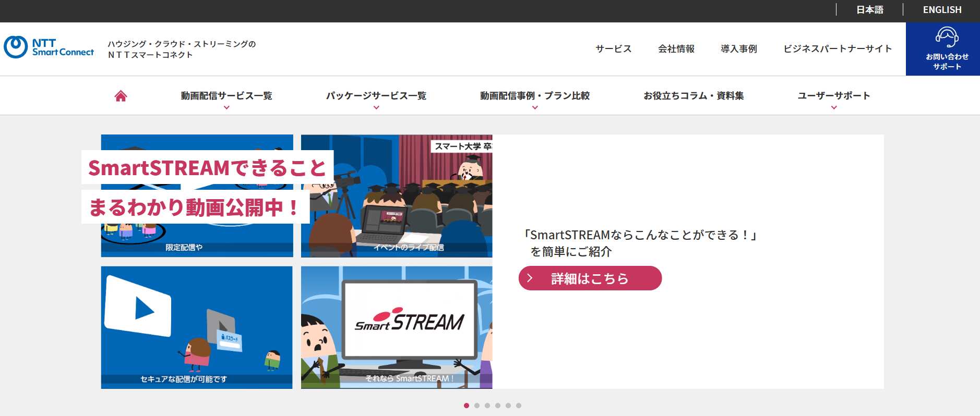Open お役立ちコラム・資料集 link
This screenshot has height=416, width=980.
[x=694, y=95]
